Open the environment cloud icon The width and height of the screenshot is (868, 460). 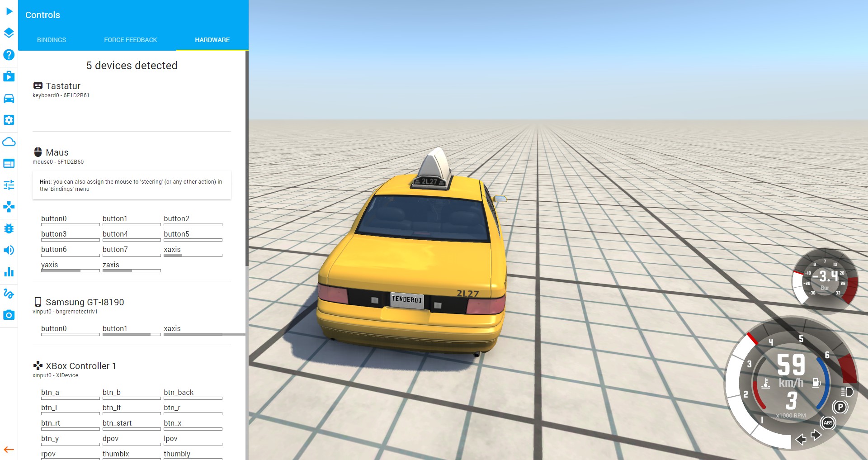pyautogui.click(x=9, y=142)
